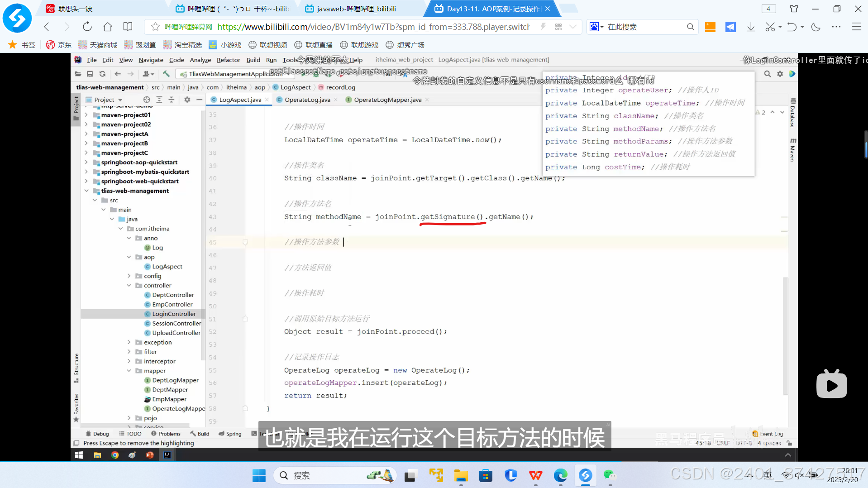Click locate file target icon in Project panel
The width and height of the screenshot is (868, 488).
(x=147, y=100)
